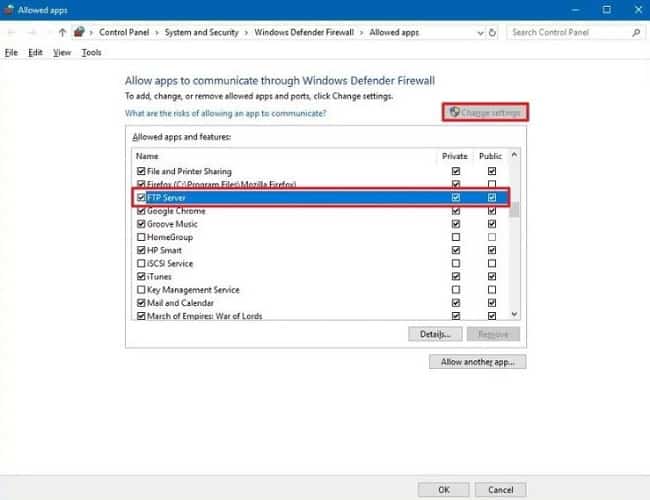This screenshot has height=500, width=650.
Task: Open the Tools menu
Action: (91, 52)
